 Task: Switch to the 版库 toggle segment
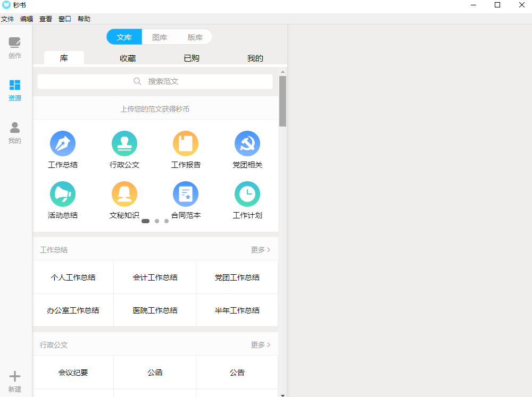pyautogui.click(x=195, y=37)
